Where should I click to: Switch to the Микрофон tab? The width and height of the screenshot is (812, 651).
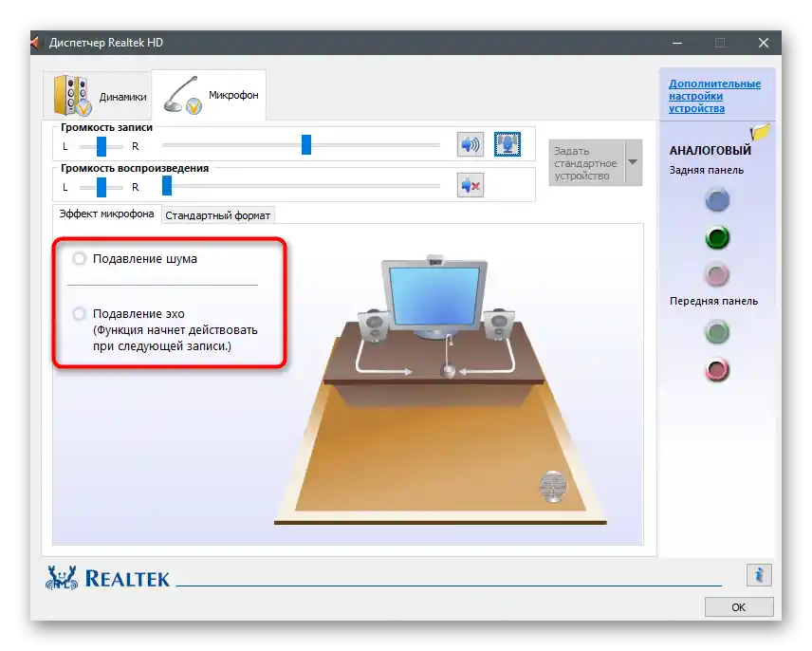pyautogui.click(x=210, y=95)
